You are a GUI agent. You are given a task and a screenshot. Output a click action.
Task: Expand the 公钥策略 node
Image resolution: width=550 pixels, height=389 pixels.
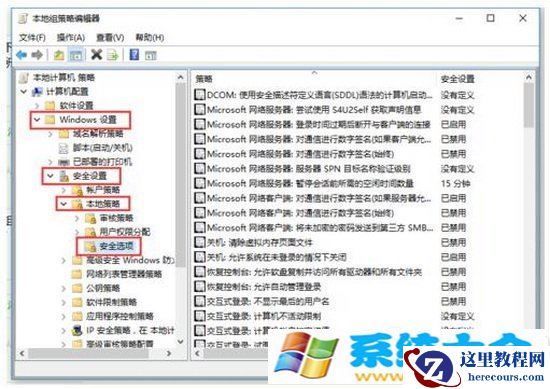(x=63, y=288)
